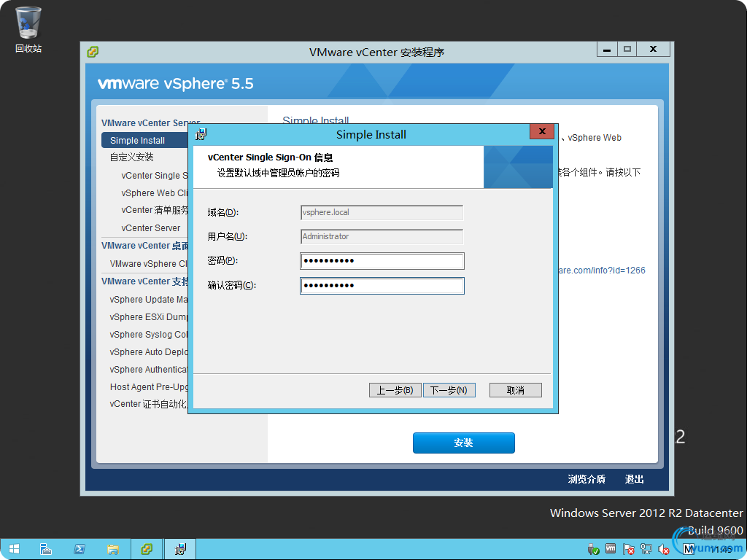The image size is (747, 560).
Task: Click the Simple Install dialog setup icon
Action: [x=201, y=134]
